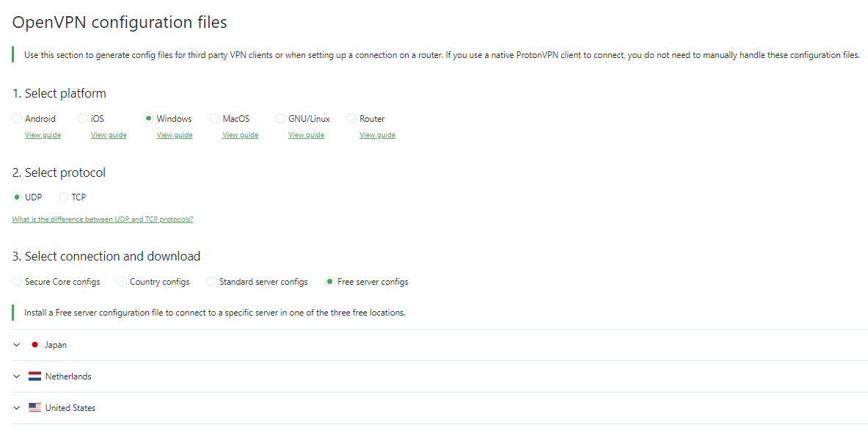
Task: Open the Android View guide link
Action: (x=43, y=135)
